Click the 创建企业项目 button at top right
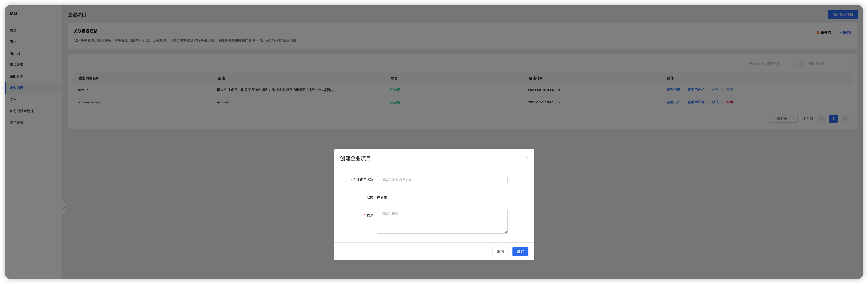Image resolution: width=868 pixels, height=284 pixels. (x=843, y=15)
